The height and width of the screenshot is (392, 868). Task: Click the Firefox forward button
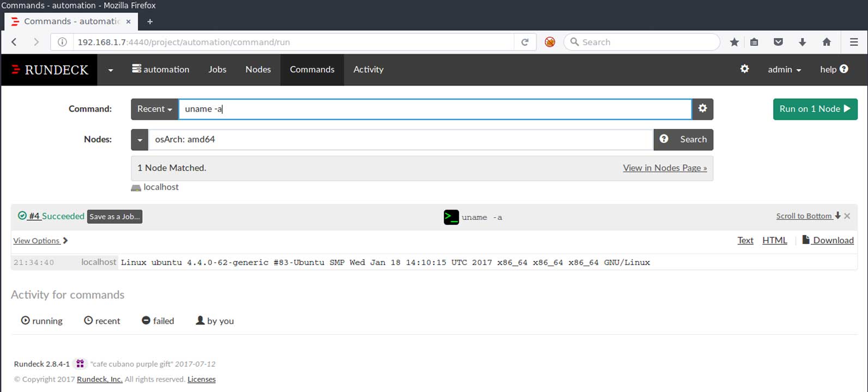[x=36, y=42]
